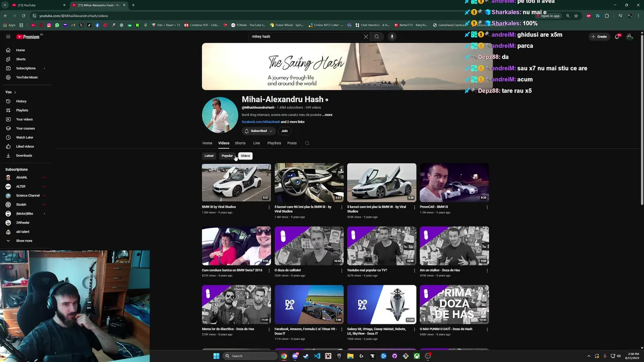Open the tab search dropdown arrow
This screenshot has height=362, width=644.
[5, 5]
